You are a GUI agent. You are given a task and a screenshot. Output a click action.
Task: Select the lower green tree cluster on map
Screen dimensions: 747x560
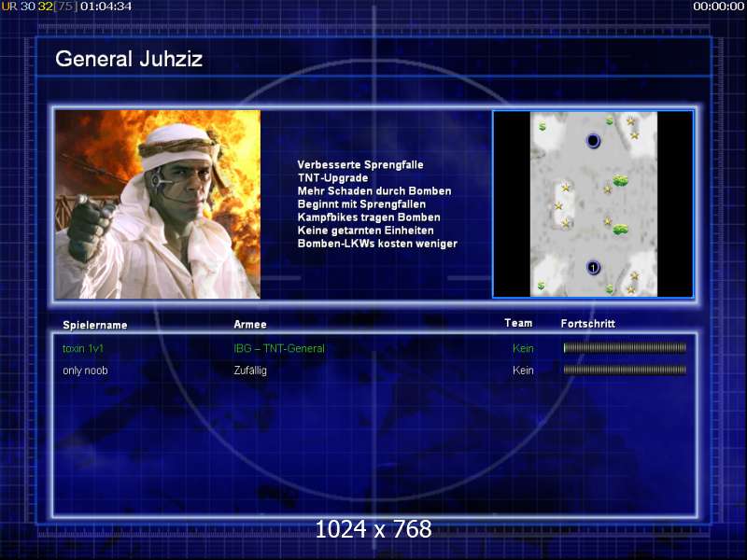[x=620, y=230]
